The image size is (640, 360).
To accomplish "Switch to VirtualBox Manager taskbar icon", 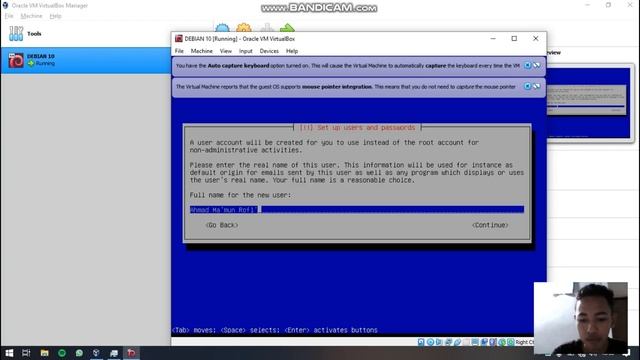I will [96, 353].
